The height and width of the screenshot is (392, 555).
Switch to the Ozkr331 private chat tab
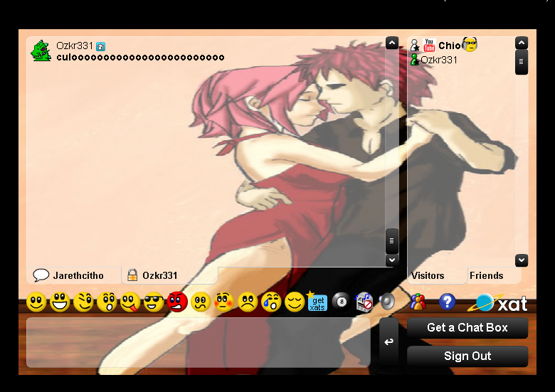click(x=169, y=275)
